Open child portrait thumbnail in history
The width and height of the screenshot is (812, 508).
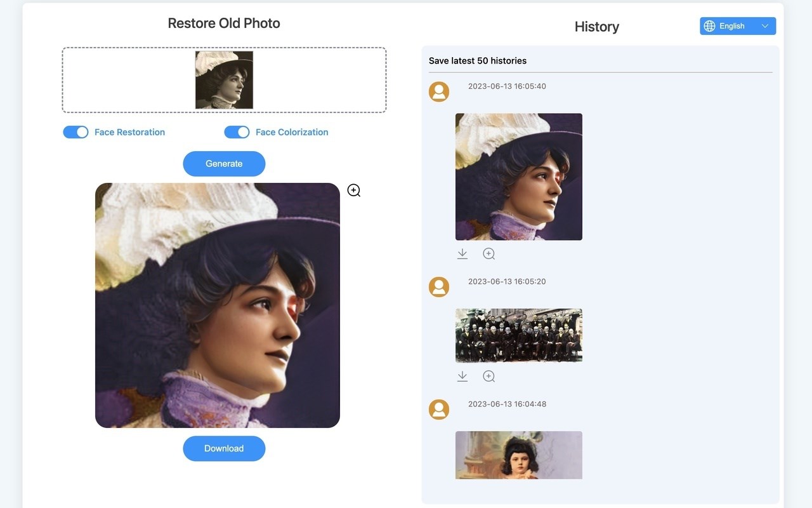(519, 455)
